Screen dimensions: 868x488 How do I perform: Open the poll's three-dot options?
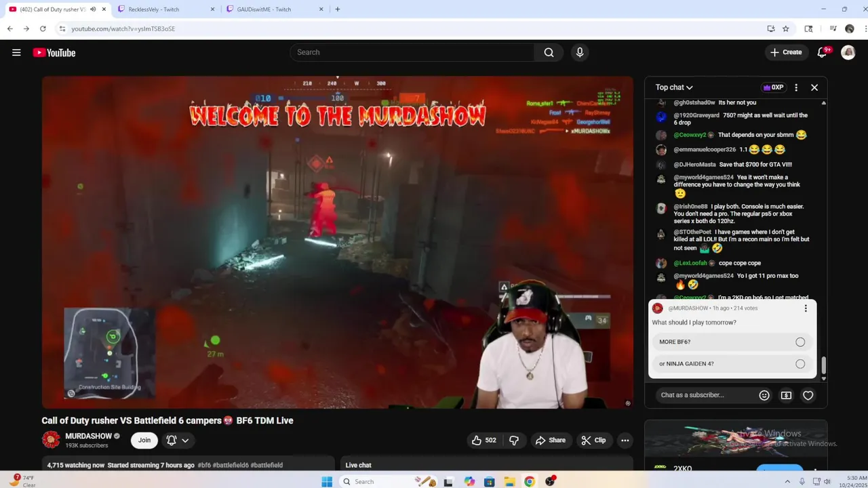point(806,308)
